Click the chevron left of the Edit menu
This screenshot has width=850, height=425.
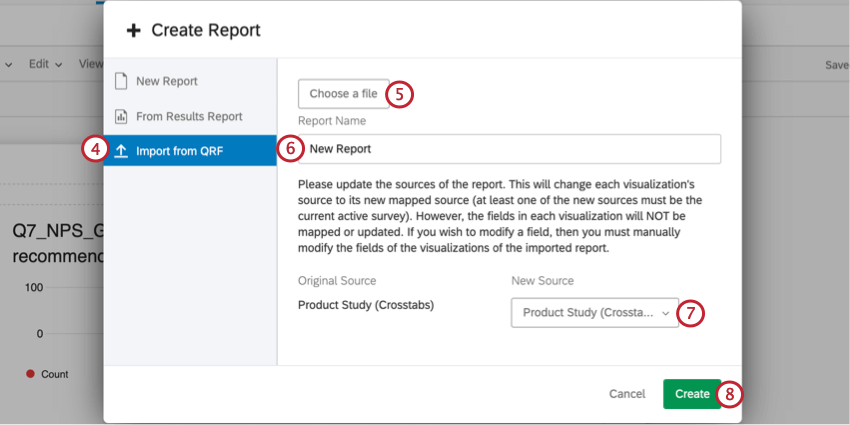9,64
